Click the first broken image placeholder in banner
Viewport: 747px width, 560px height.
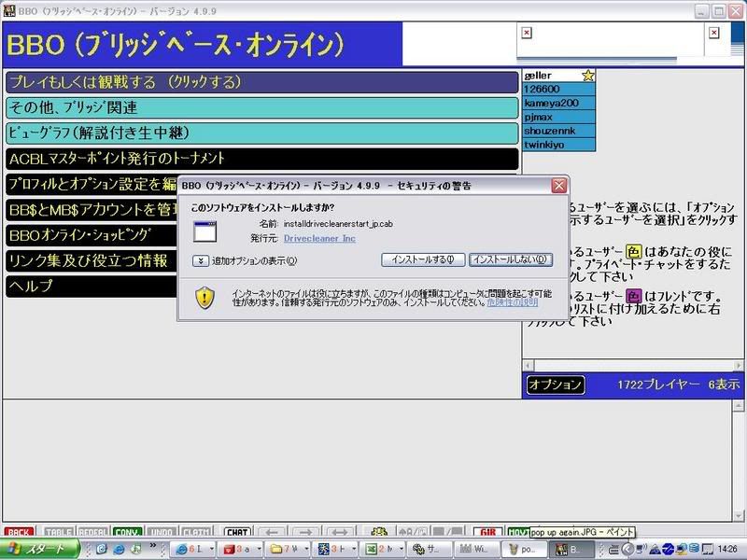[x=527, y=33]
